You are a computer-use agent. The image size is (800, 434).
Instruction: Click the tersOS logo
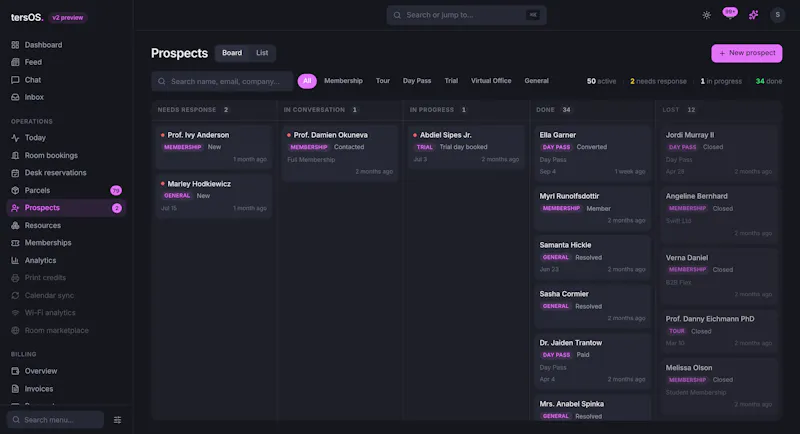point(27,17)
